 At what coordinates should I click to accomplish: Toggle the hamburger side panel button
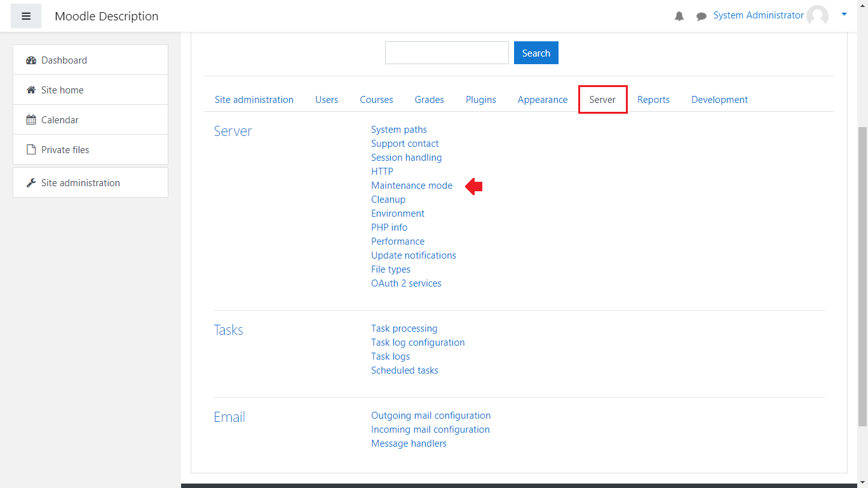[x=26, y=16]
